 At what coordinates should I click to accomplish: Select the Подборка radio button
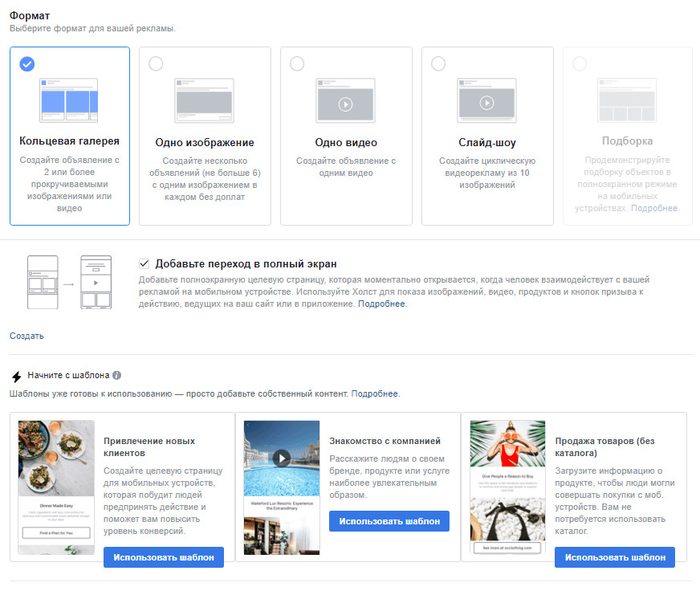[x=580, y=63]
